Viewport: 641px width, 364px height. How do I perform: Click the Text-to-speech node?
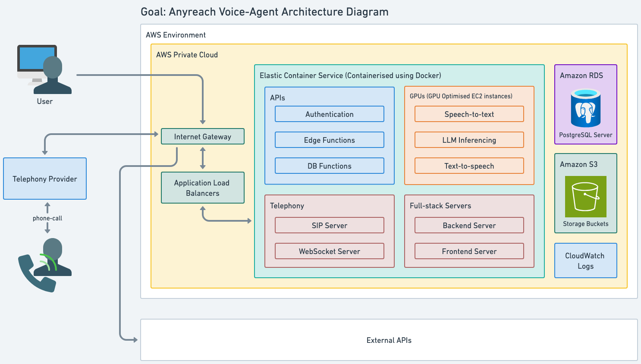(x=469, y=166)
